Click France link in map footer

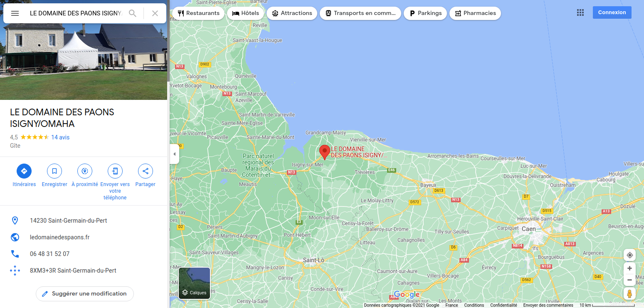coord(452,305)
